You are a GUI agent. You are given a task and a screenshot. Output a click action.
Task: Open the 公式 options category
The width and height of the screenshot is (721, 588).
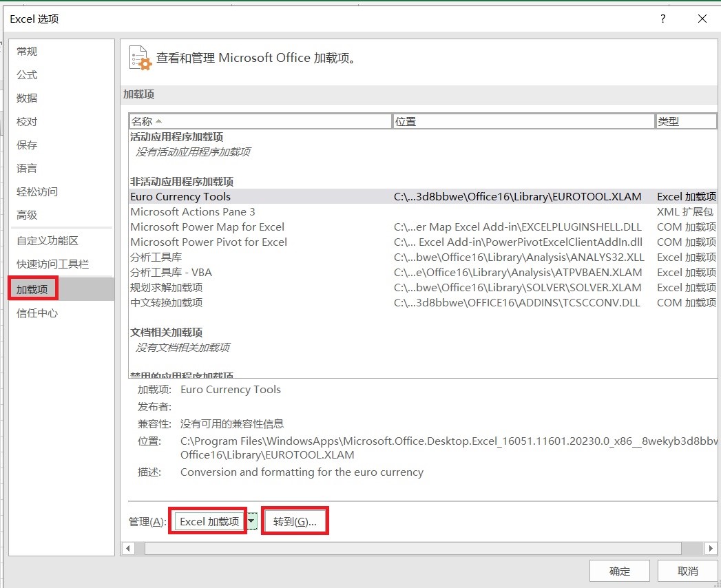click(x=28, y=75)
